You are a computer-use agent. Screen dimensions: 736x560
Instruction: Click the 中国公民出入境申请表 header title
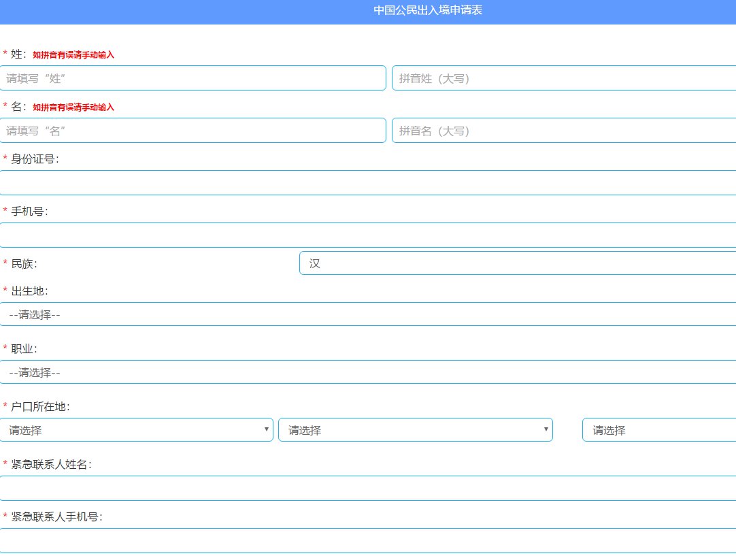428,10
